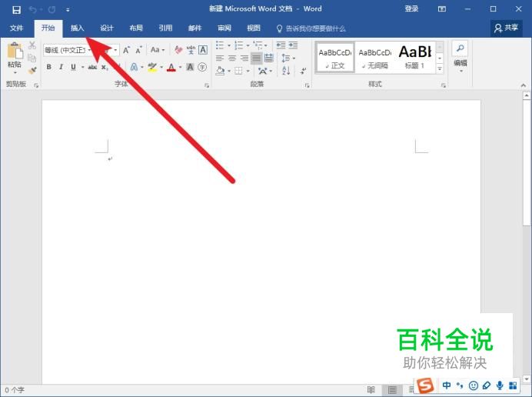Toggle Show/Hide paragraph marks

[303, 71]
